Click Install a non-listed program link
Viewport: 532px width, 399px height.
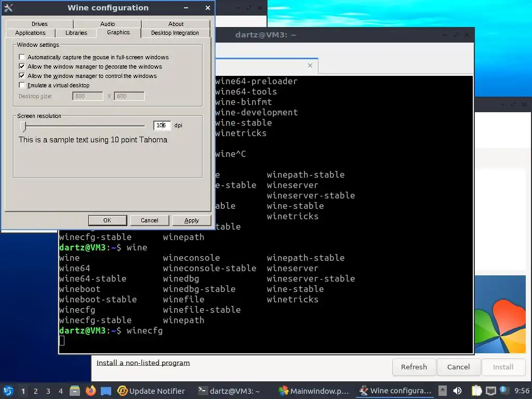tap(143, 363)
